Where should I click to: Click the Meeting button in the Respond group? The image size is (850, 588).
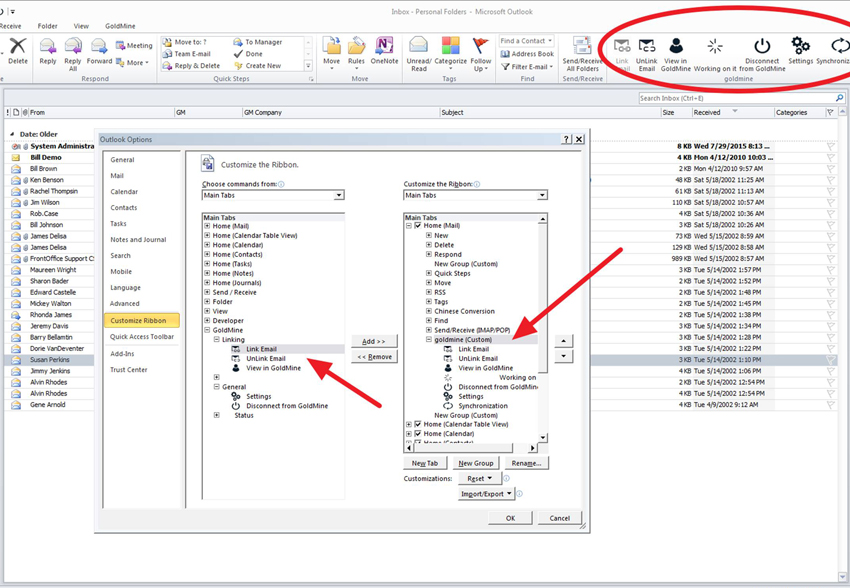pos(134,46)
